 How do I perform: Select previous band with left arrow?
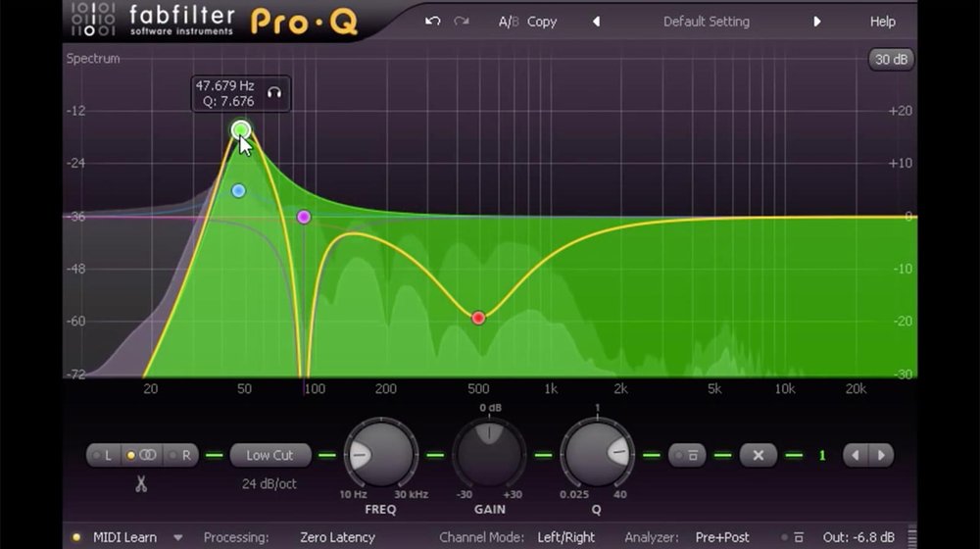point(856,455)
